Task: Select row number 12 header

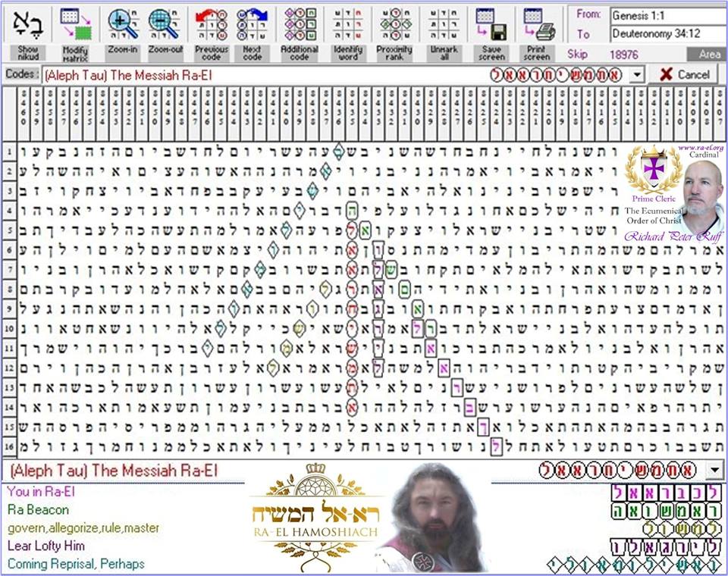Action: pos(9,368)
